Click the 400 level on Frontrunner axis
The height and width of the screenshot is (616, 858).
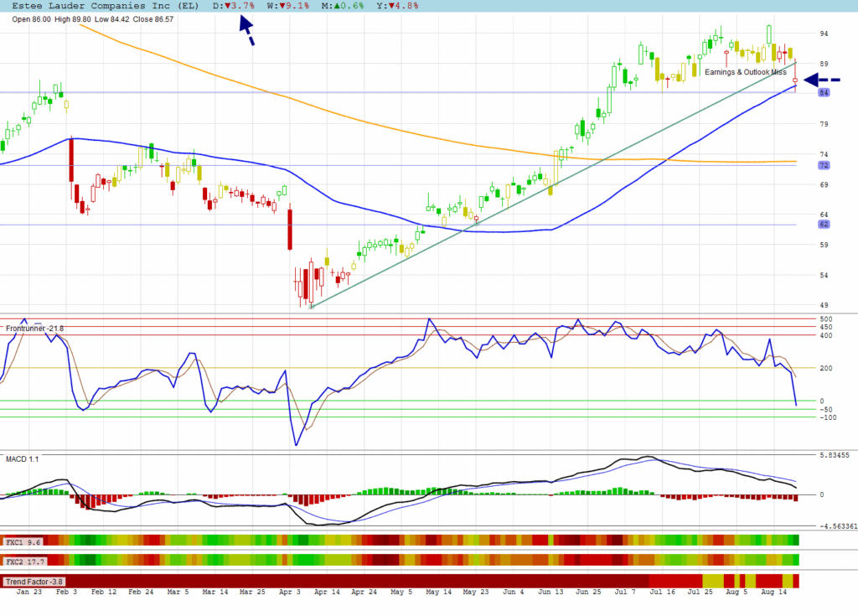(825, 335)
